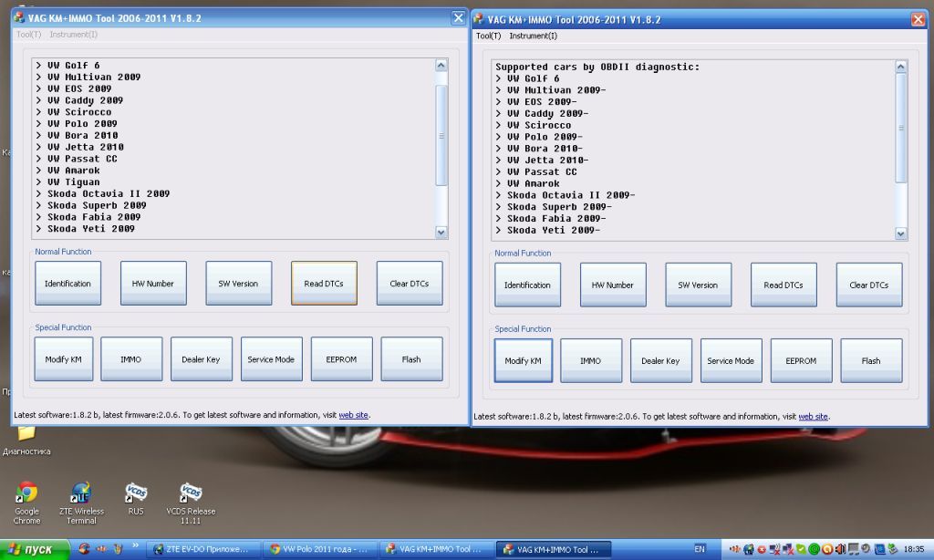934x560 pixels.
Task: Switch to ZTE EV-DO taskbar button
Action: click(203, 549)
